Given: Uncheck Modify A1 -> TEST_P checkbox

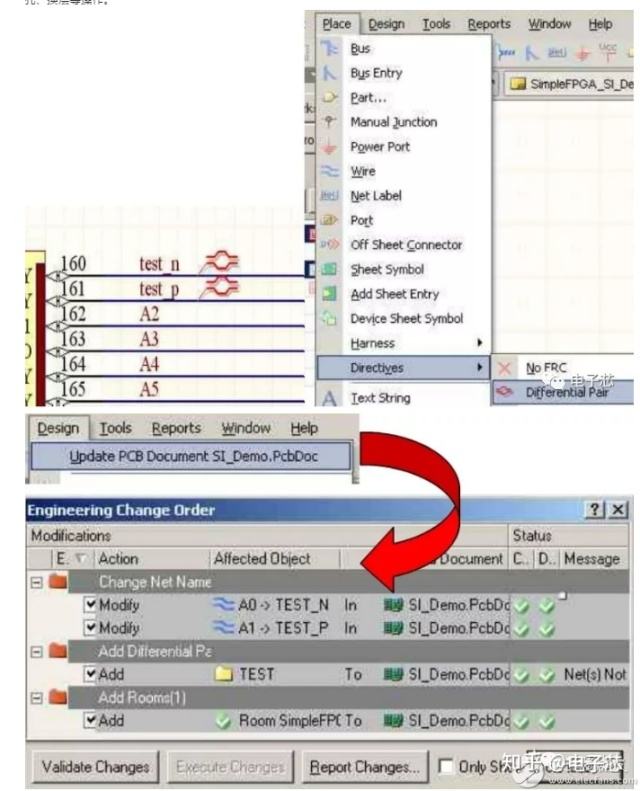Looking at the screenshot, I should click(x=90, y=628).
